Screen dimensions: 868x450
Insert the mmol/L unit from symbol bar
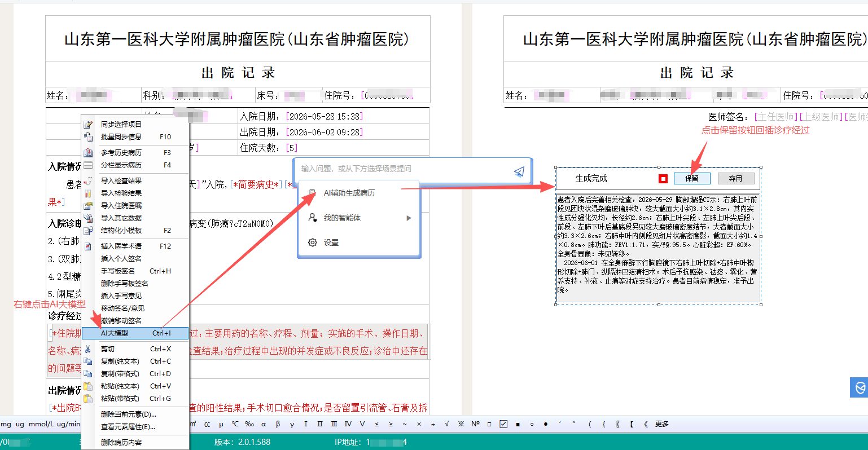coord(41,424)
